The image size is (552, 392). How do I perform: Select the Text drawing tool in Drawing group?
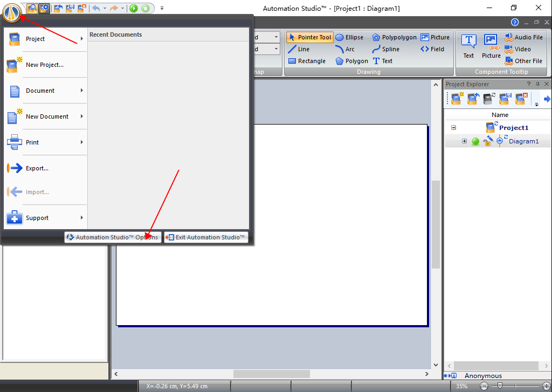coord(382,61)
